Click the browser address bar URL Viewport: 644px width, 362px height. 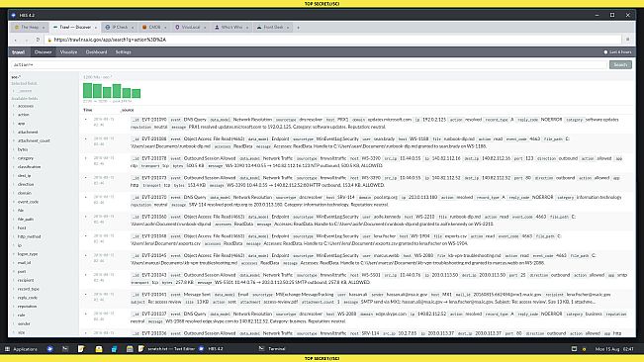110,40
